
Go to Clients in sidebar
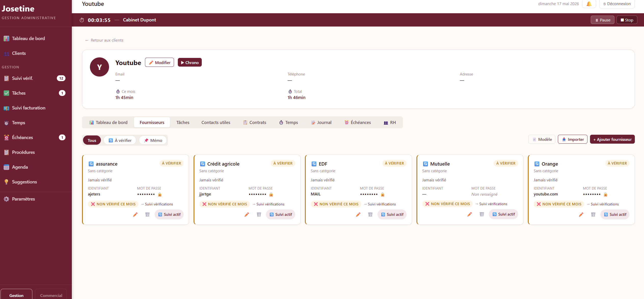tap(36, 53)
